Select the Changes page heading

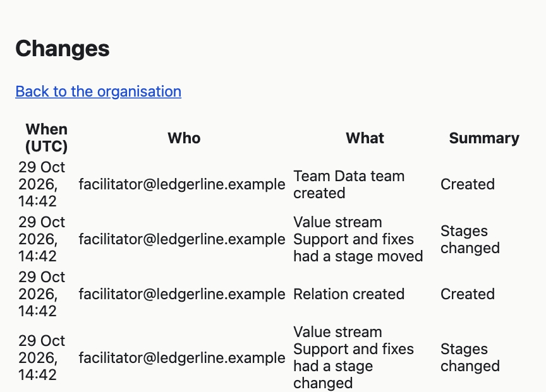(x=63, y=49)
